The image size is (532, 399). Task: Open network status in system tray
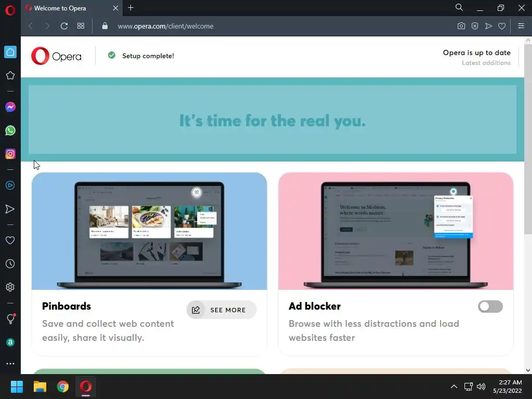[469, 387]
